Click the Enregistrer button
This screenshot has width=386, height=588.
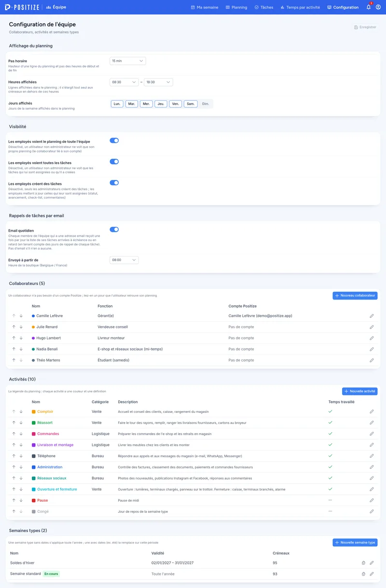365,27
